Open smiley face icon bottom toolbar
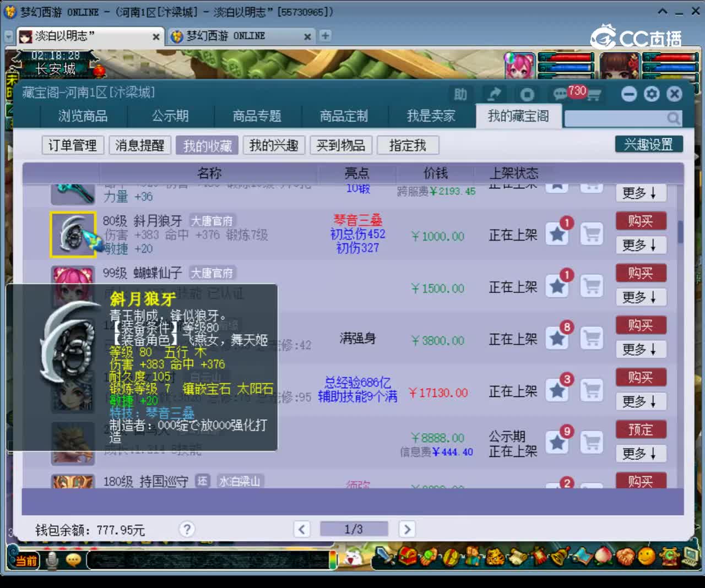The image size is (705, 588). tap(647, 557)
